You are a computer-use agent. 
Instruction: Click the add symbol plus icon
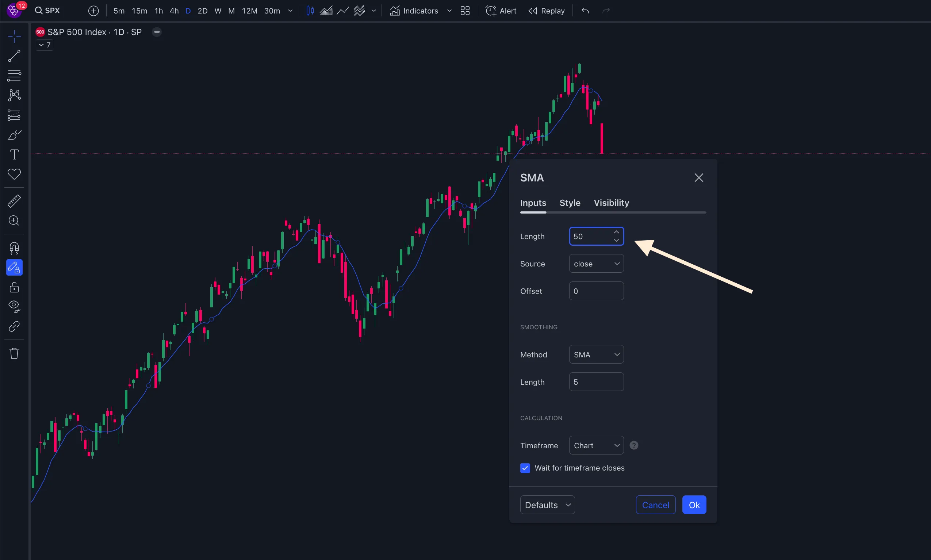pos(93,11)
